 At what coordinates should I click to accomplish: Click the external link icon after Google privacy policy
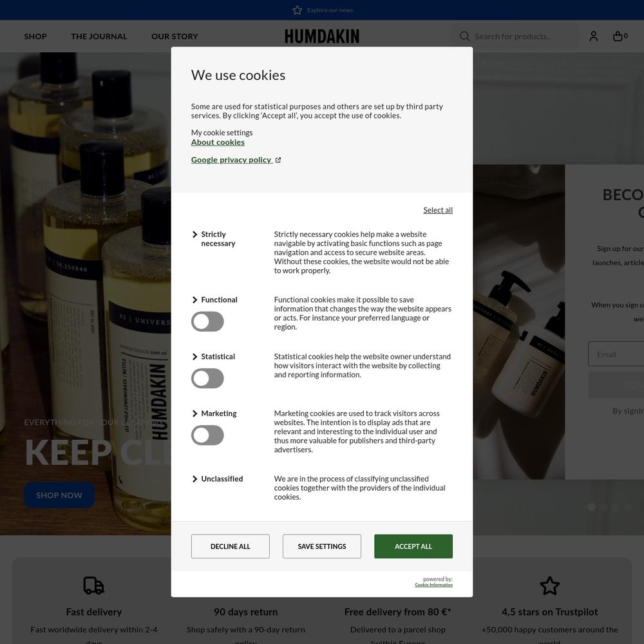(278, 160)
